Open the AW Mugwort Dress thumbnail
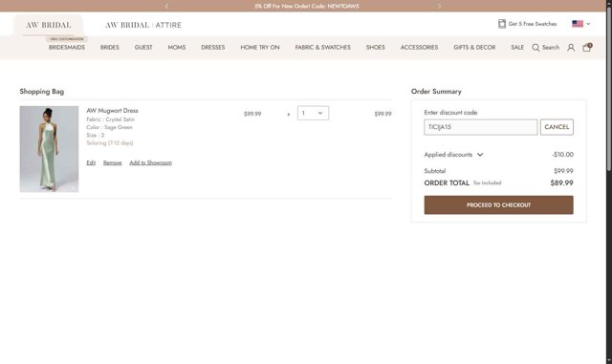 coord(49,149)
